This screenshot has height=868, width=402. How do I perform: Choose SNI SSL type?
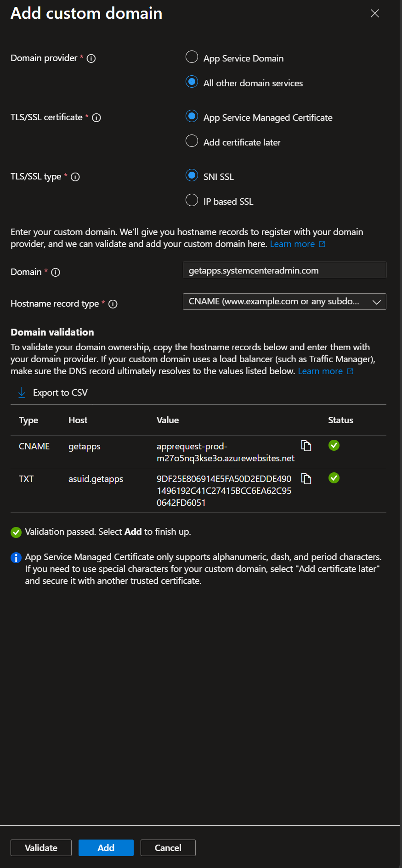pos(192,175)
